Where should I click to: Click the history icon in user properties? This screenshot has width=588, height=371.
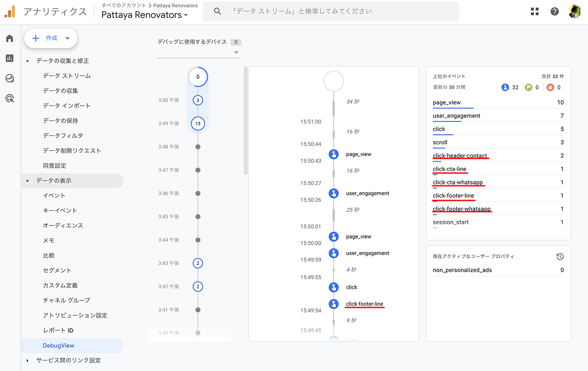click(560, 256)
